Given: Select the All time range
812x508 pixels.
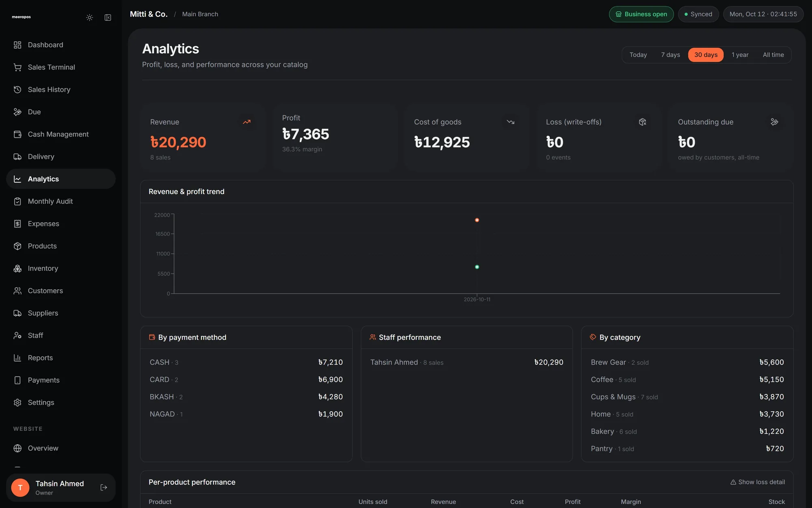Looking at the screenshot, I should click(773, 55).
